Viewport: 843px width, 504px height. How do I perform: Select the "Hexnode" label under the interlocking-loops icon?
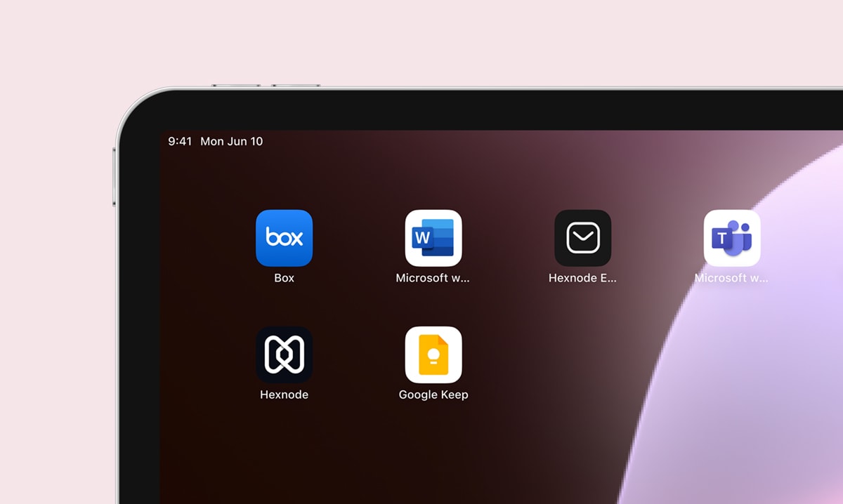tap(284, 394)
